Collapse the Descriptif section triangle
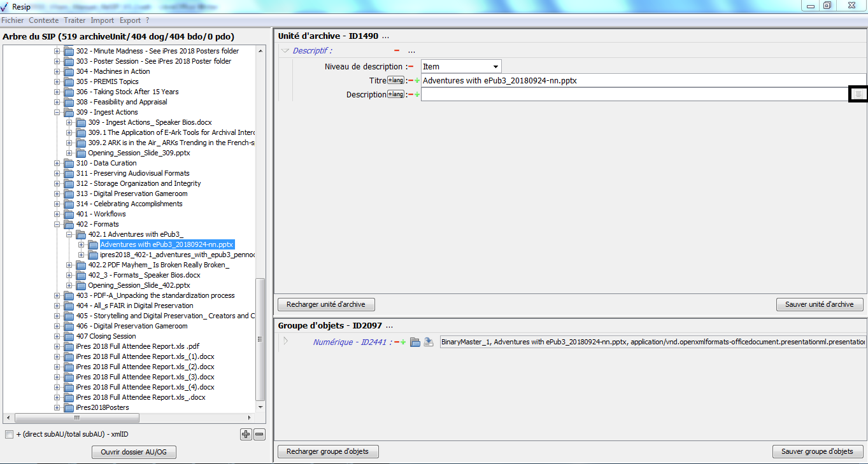Screen dimensions: 868x464 (x=285, y=51)
